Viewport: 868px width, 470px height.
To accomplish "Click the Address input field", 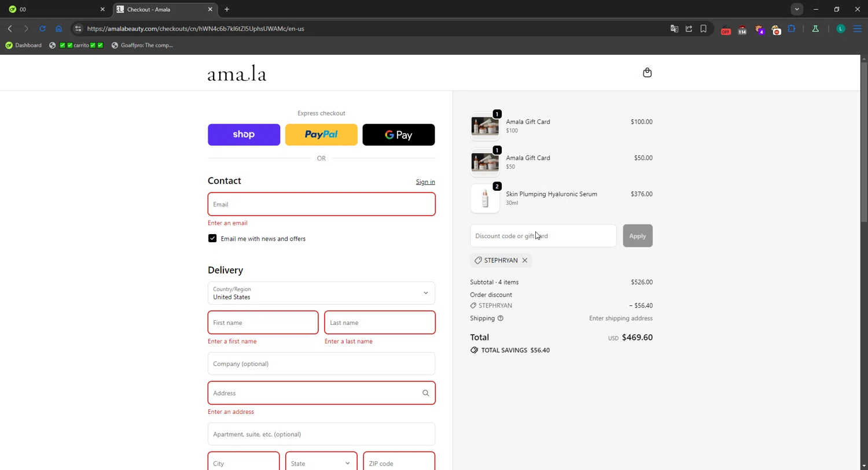I will [x=321, y=393].
